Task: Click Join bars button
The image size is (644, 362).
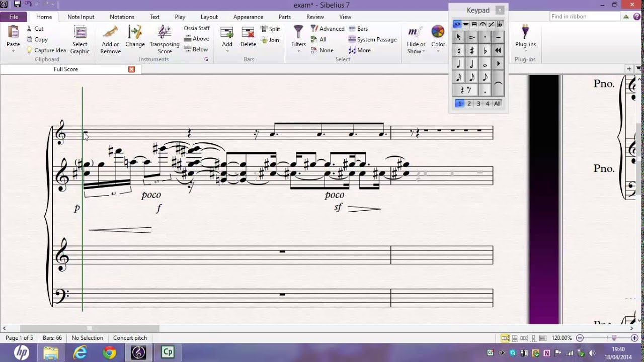Action: 270,40
